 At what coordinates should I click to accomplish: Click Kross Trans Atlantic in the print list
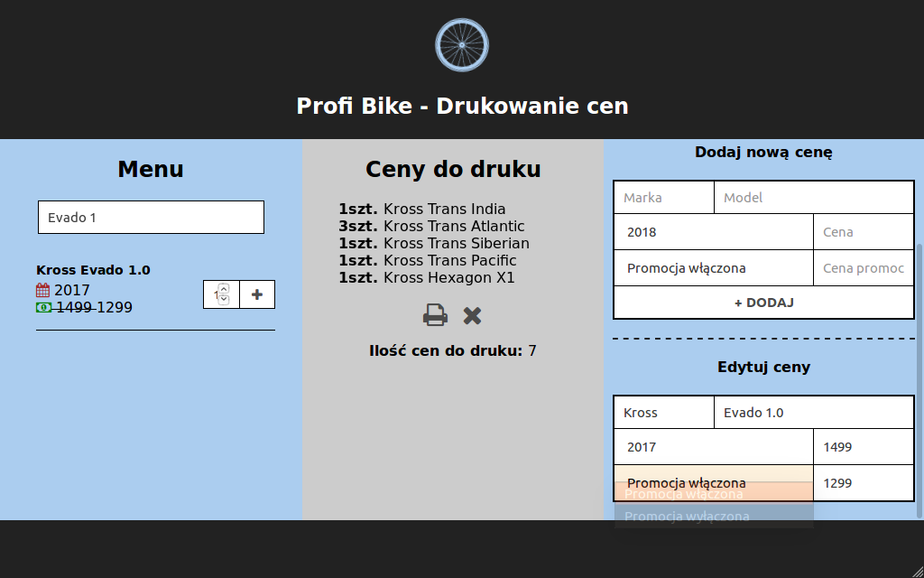point(454,226)
